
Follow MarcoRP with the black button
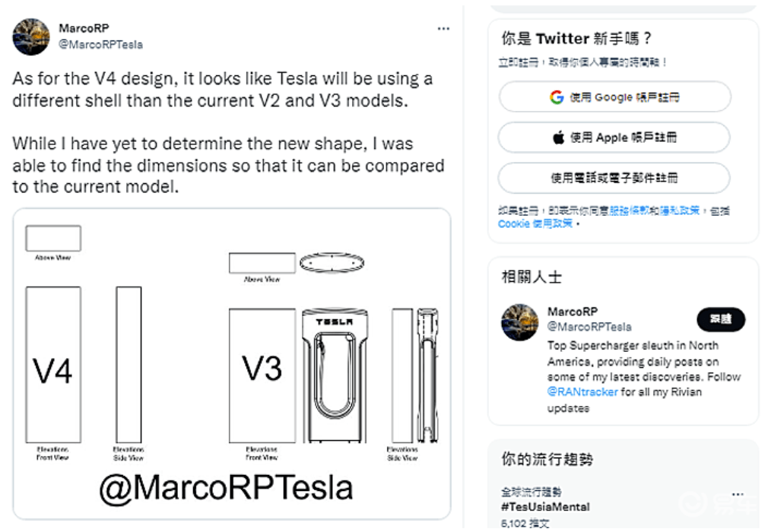coord(720,319)
